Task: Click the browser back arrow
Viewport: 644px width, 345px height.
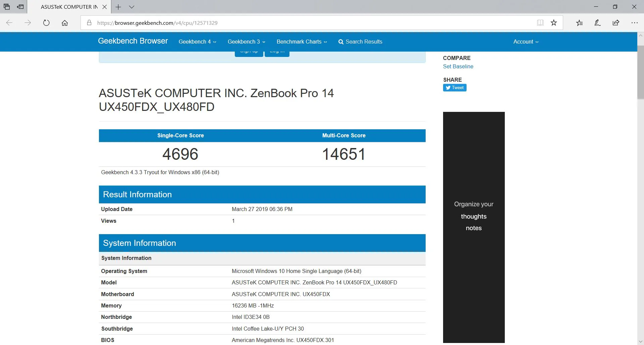Action: pyautogui.click(x=9, y=23)
